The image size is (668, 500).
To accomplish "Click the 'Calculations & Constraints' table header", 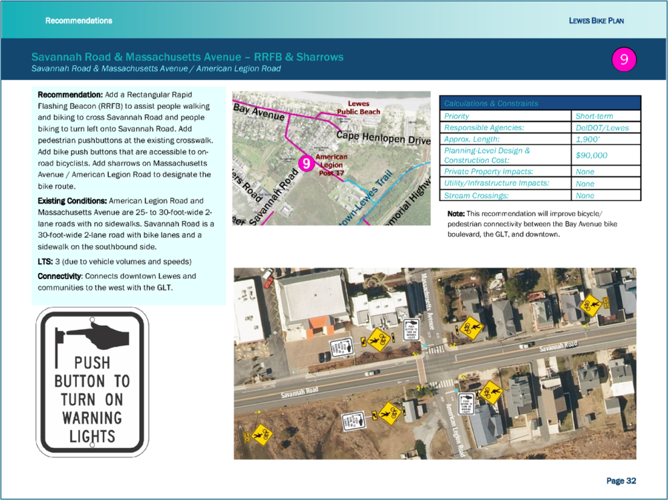I will click(540, 103).
